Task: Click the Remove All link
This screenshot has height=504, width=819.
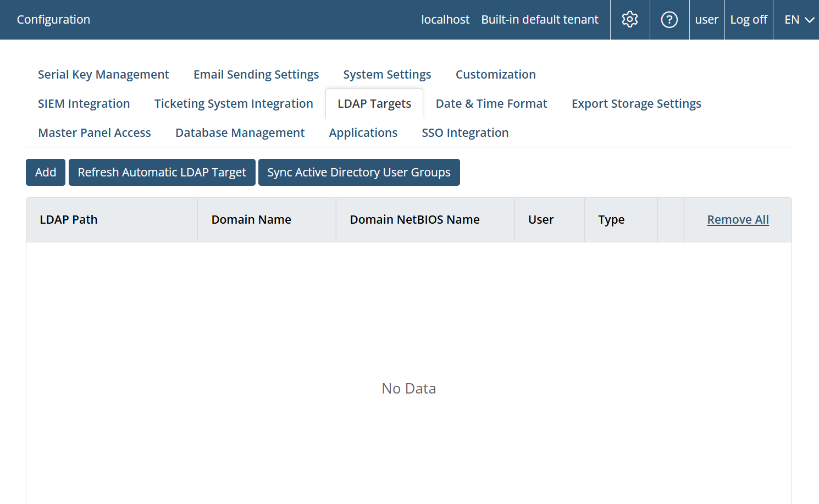Action: [x=737, y=220]
